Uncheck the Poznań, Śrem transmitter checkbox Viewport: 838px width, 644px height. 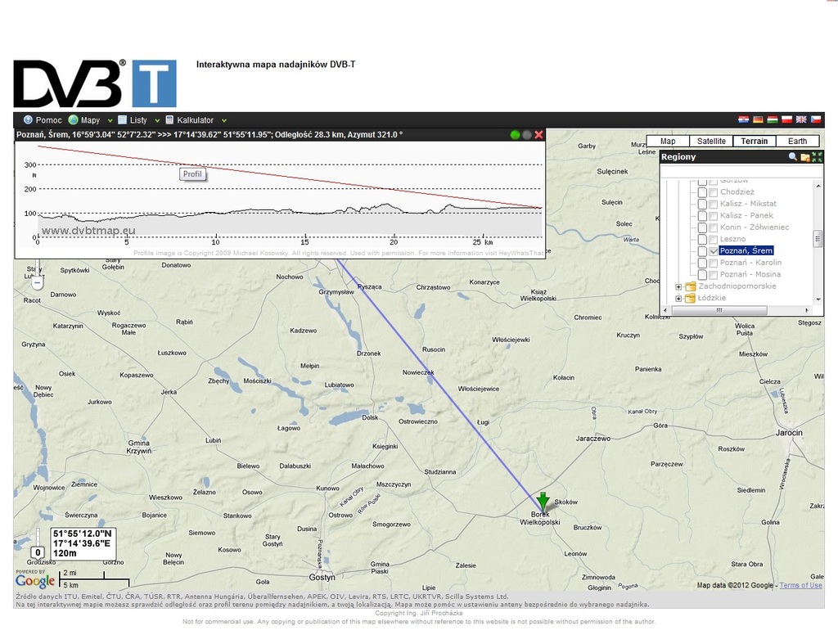click(713, 251)
